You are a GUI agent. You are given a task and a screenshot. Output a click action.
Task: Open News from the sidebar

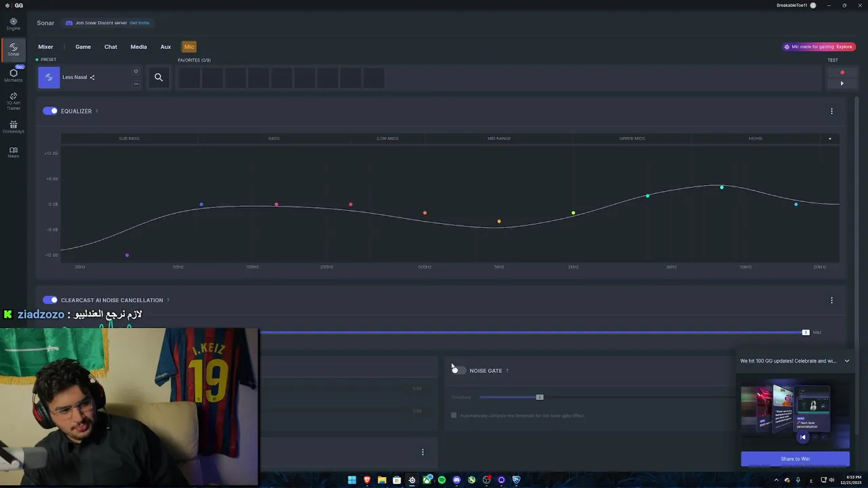[13, 152]
